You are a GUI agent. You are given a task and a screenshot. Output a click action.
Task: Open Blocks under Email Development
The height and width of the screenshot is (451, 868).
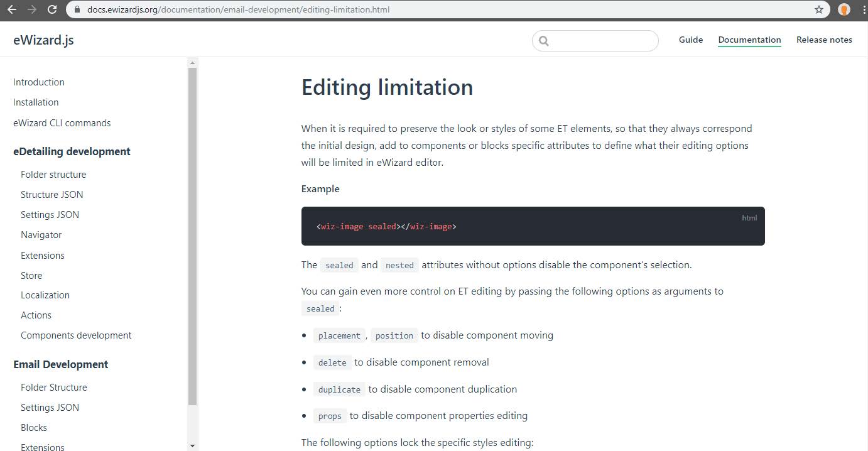(34, 428)
